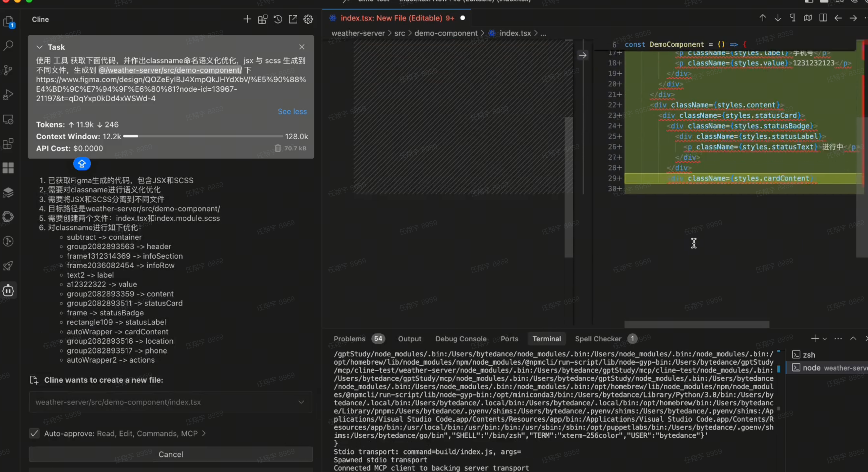Image resolution: width=868 pixels, height=472 pixels.
Task: Click the Cancel button
Action: click(171, 454)
